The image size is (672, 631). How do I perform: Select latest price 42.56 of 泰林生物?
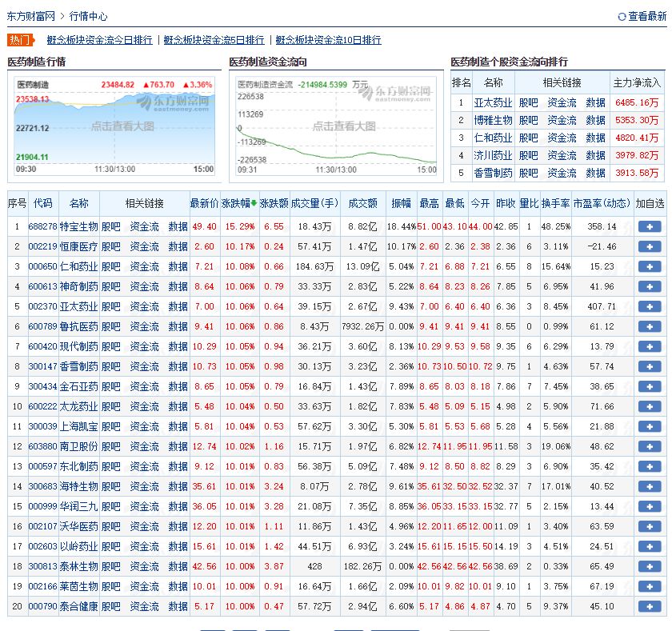(205, 566)
